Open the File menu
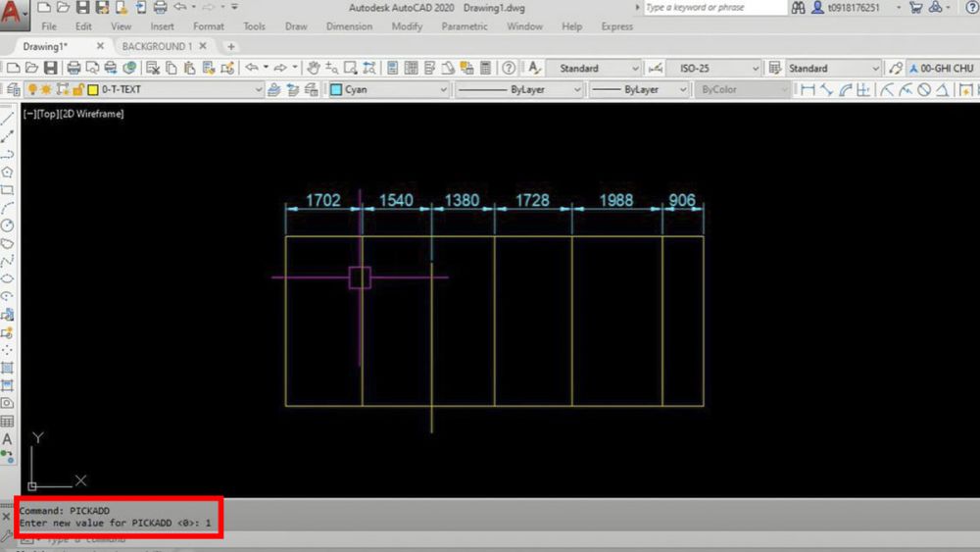The image size is (980, 552). point(49,26)
